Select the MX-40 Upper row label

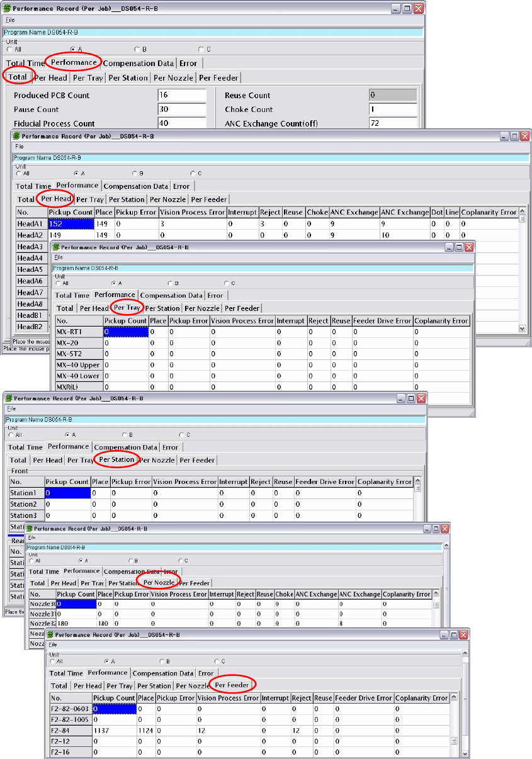79,365
